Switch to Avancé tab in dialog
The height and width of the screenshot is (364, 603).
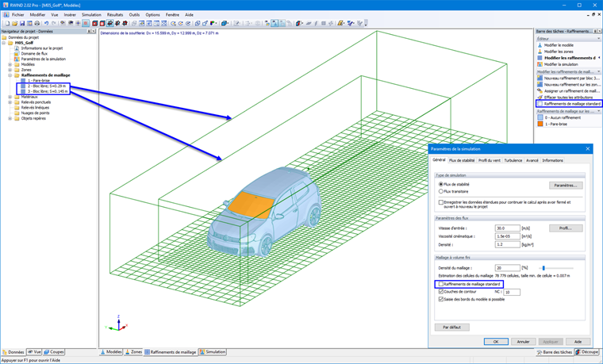(532, 160)
